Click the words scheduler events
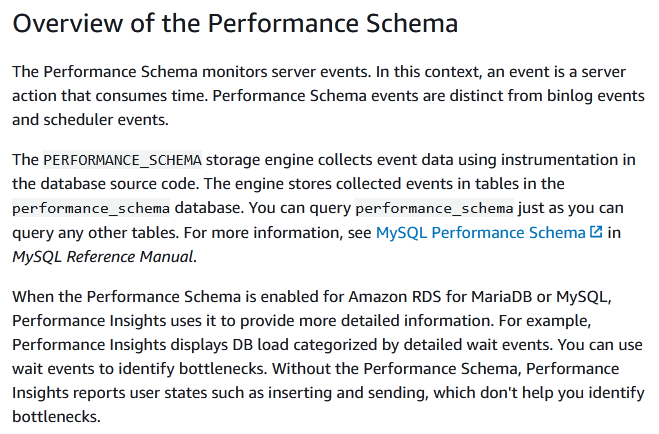 [104, 120]
